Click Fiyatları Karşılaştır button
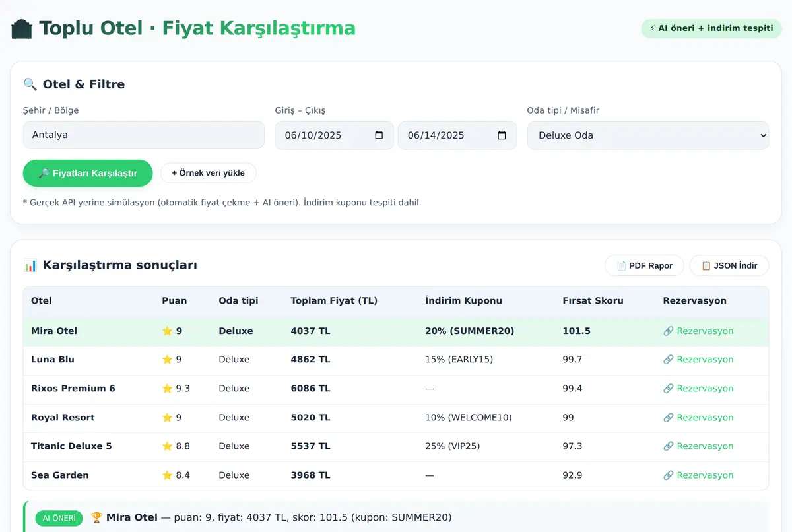792x532 pixels. coord(88,173)
